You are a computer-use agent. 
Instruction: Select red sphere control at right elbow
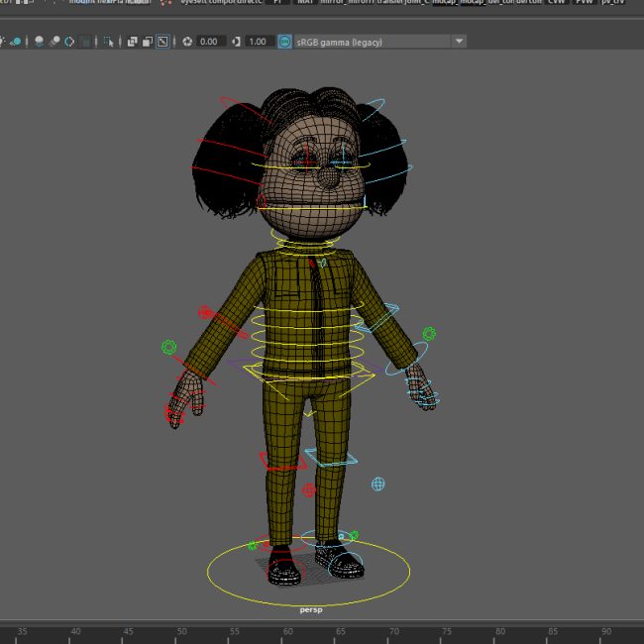tap(205, 312)
